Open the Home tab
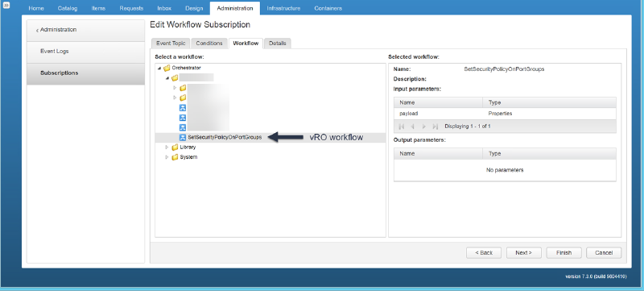This screenshot has width=644, height=291. point(36,8)
